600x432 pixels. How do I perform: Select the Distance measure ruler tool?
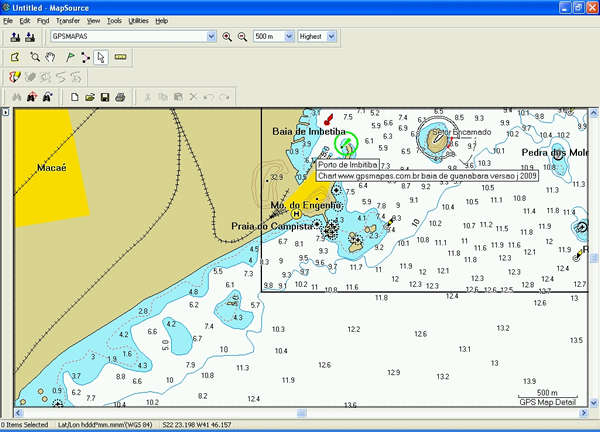click(120, 57)
